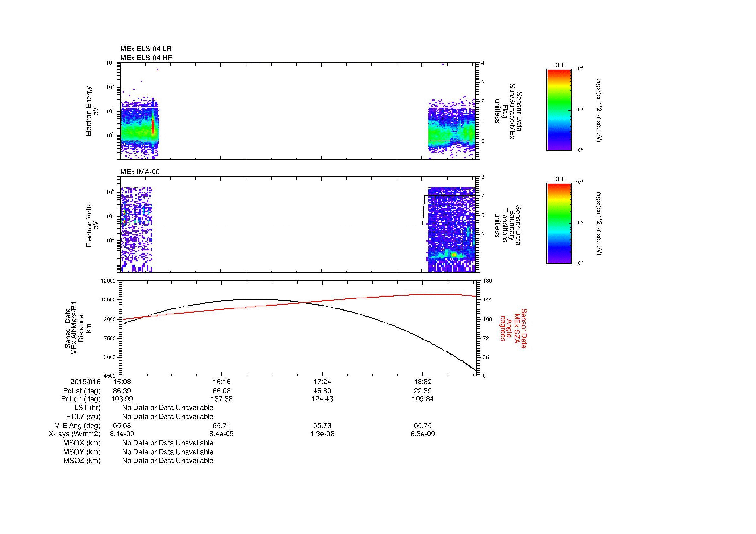This screenshot has width=756, height=534.
Task: Click the 'LST (hr)' row label
Action: pyautogui.click(x=88, y=408)
